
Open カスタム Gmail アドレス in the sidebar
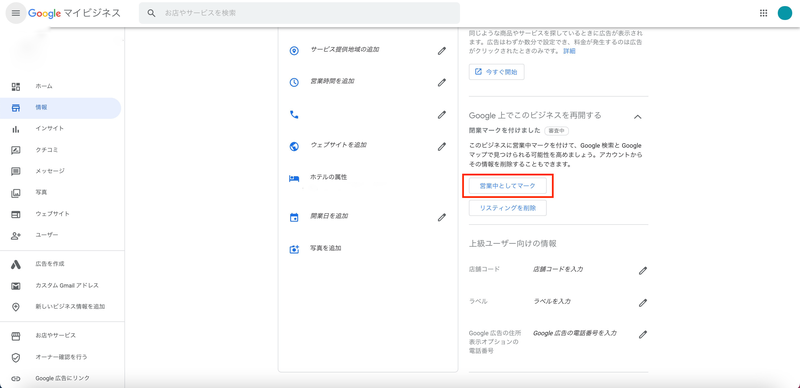[x=61, y=285]
